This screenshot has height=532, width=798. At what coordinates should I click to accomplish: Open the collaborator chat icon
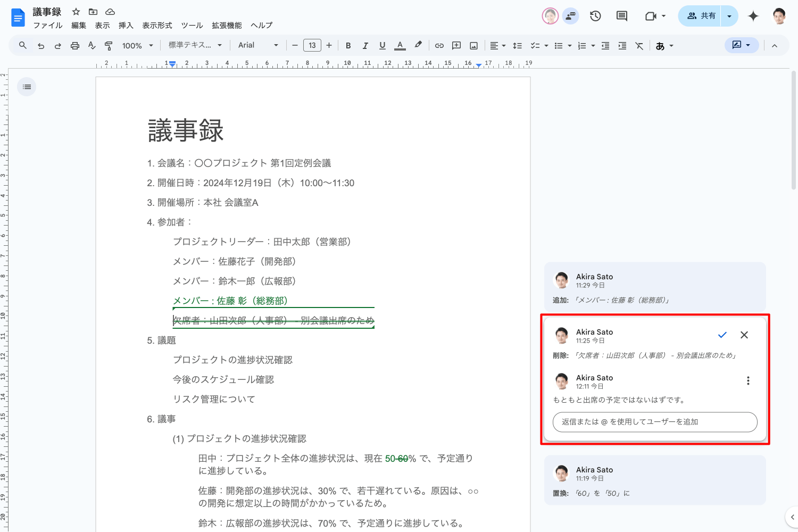571,16
